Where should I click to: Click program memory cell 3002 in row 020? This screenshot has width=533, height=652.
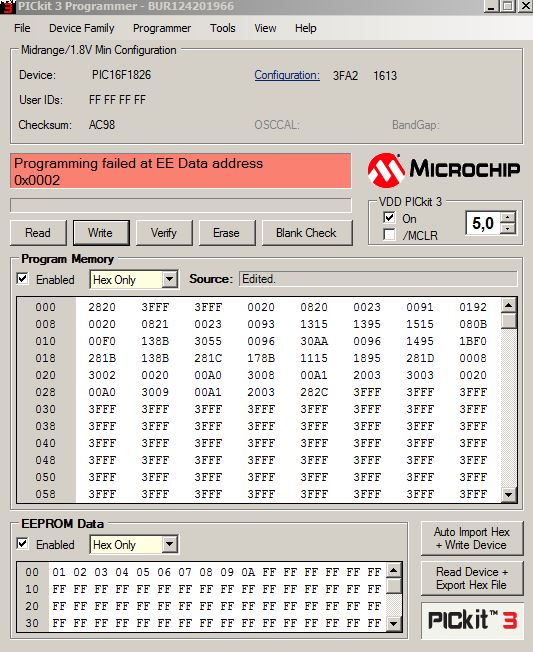click(102, 375)
